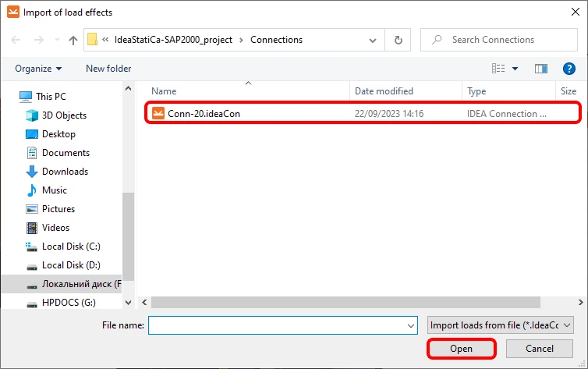Click the blue help question mark icon

click(569, 69)
